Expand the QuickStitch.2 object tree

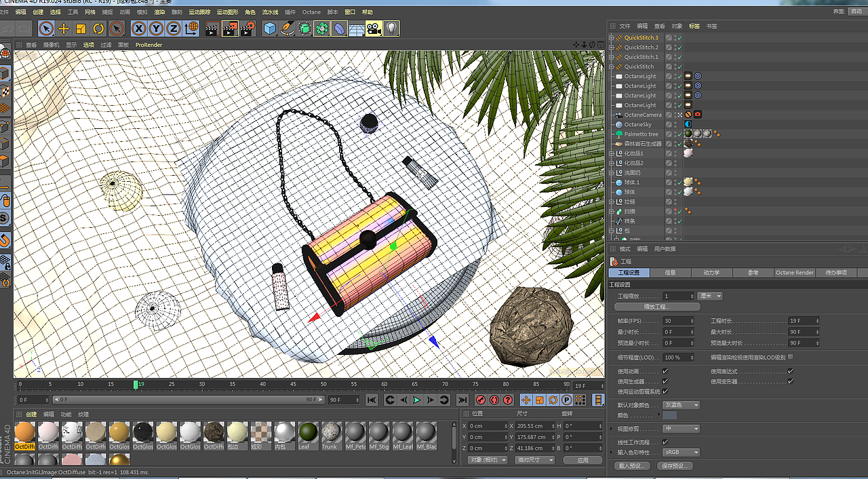pyautogui.click(x=611, y=47)
